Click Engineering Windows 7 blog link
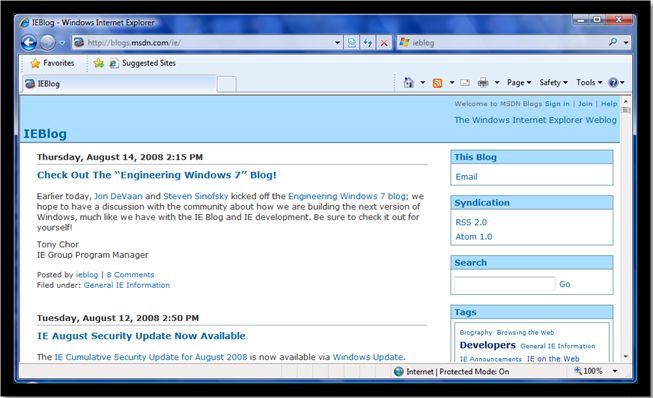Image resolution: width=653 pixels, height=398 pixels. point(347,196)
